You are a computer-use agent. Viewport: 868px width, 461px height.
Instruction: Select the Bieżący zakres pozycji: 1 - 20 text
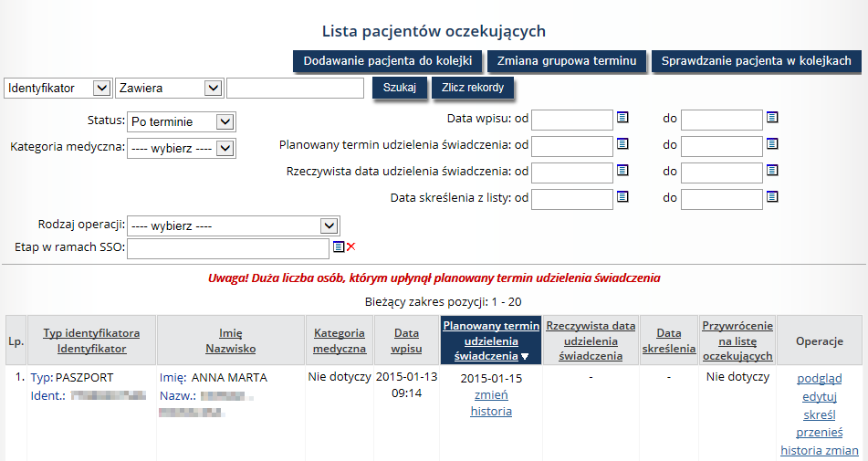[x=443, y=301]
